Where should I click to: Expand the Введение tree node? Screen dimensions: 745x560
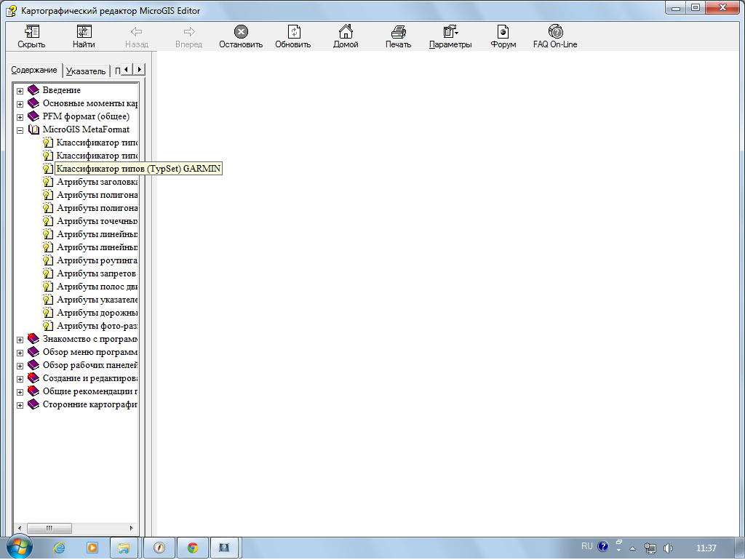[20, 91]
